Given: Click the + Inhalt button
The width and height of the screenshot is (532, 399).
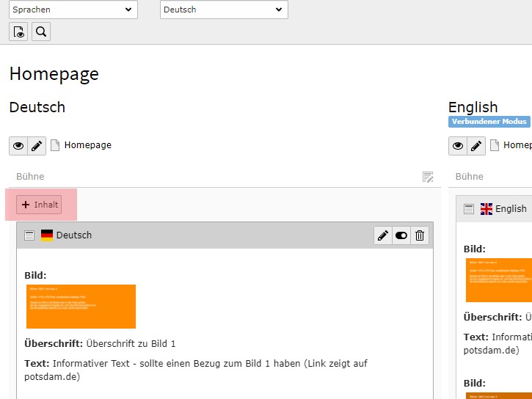Looking at the screenshot, I should 39,205.
